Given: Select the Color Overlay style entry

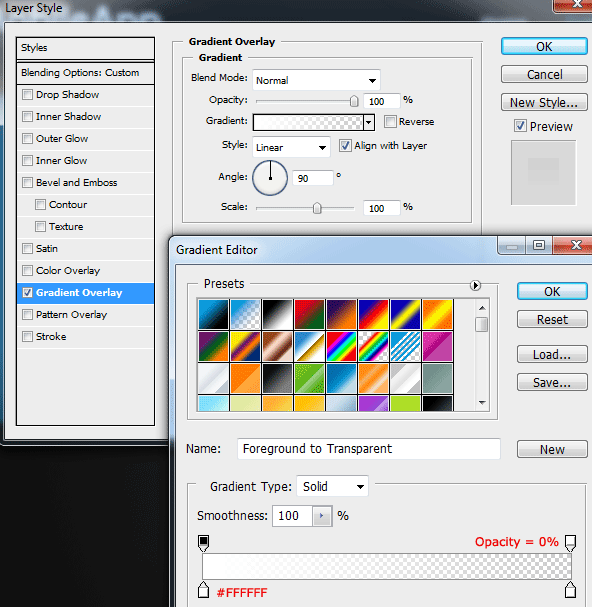Looking at the screenshot, I should pos(85,271).
